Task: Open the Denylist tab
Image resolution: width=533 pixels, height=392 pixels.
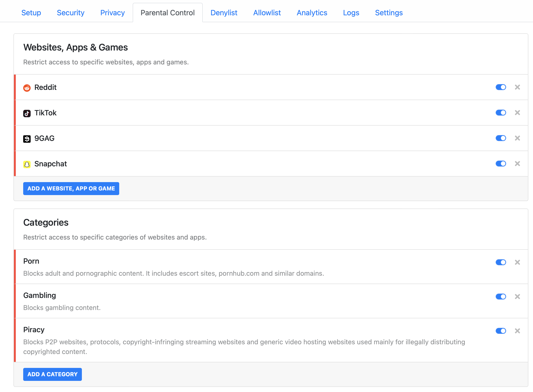Action: (x=224, y=13)
